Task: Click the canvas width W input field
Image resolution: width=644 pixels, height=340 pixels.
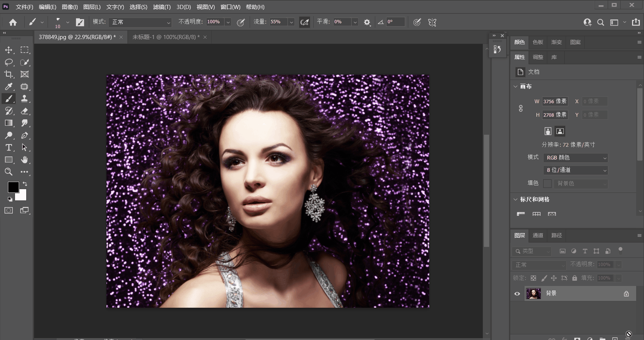Action: pos(554,101)
